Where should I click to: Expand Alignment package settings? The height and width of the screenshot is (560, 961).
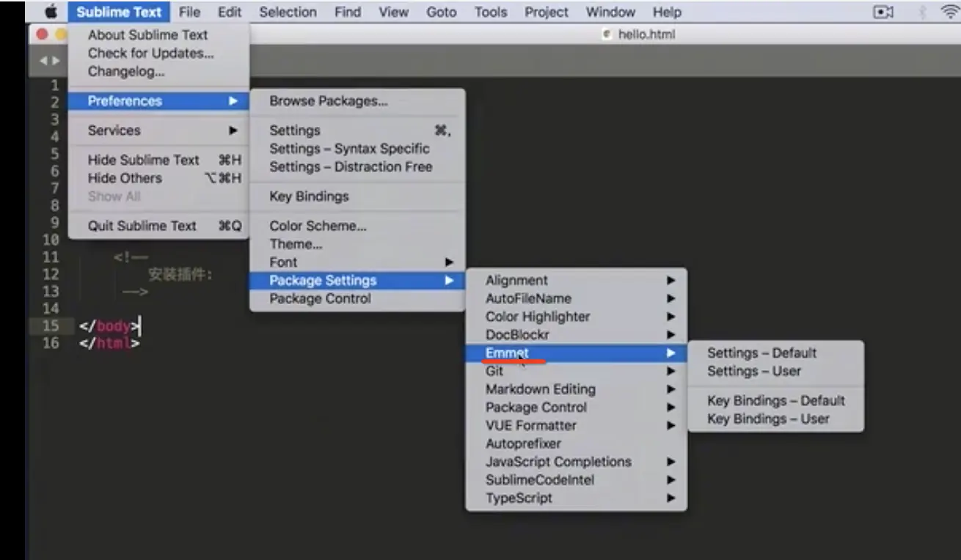pos(577,280)
